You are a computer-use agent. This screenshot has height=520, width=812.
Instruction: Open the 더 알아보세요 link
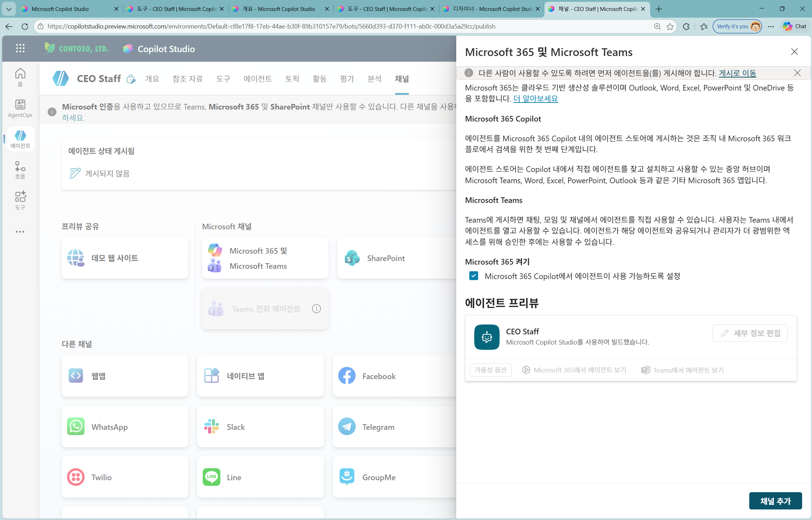coord(536,99)
